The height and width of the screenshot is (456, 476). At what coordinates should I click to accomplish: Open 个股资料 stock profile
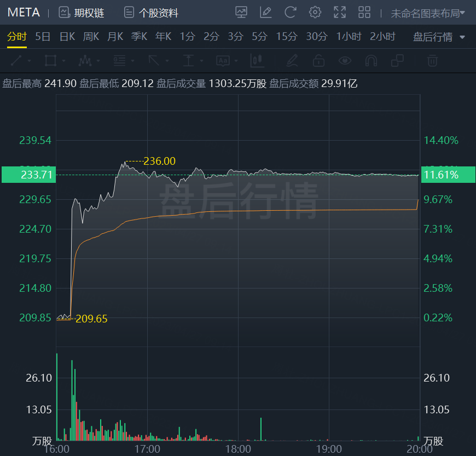click(151, 13)
